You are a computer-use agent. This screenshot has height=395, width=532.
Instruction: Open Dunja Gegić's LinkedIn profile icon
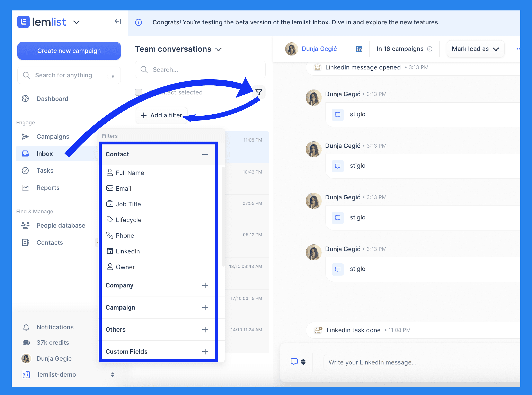(x=359, y=49)
